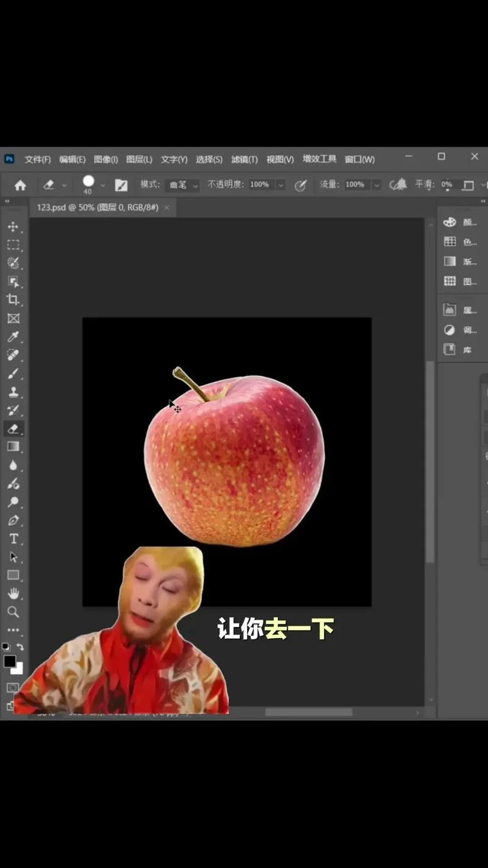The image size is (488, 868).
Task: Open the 文件(F) menu
Action: pyautogui.click(x=38, y=159)
